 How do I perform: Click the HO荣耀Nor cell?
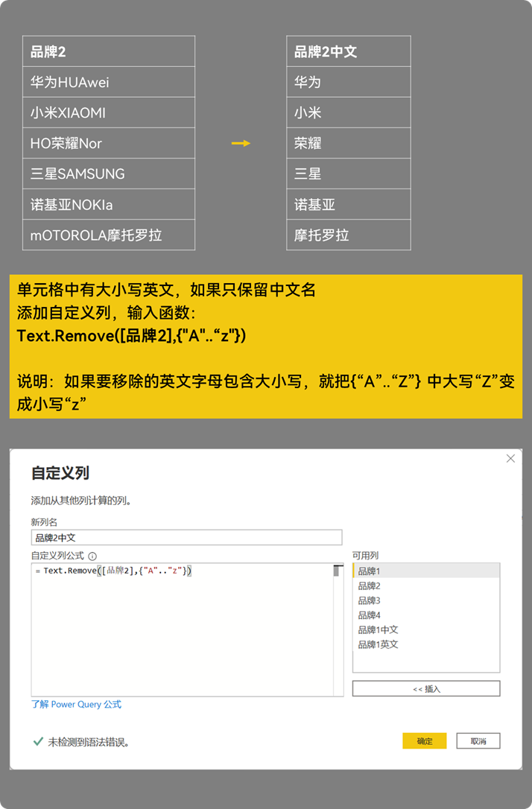pos(109,143)
